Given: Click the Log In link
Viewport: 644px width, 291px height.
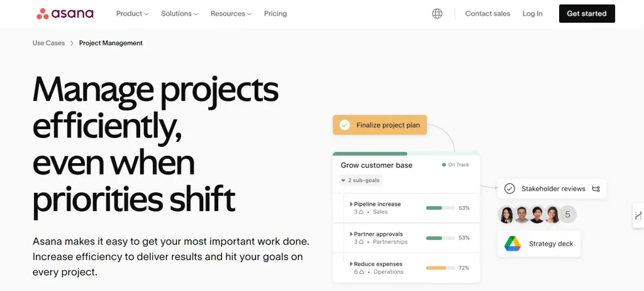Looking at the screenshot, I should [532, 14].
